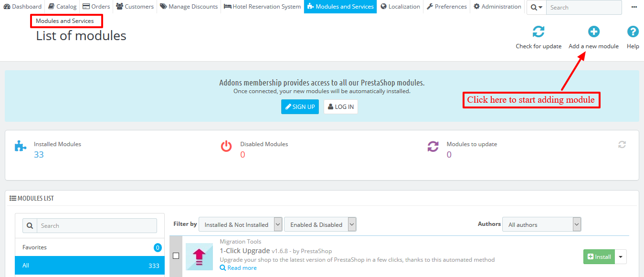644x277 pixels.
Task: Click the Installed Modules puzzle icon
Action: coord(21,146)
